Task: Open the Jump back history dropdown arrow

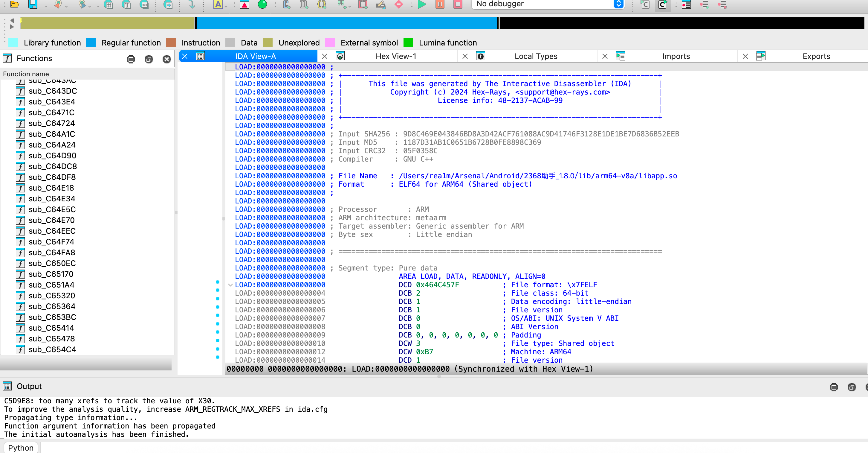Action: coord(66,6)
